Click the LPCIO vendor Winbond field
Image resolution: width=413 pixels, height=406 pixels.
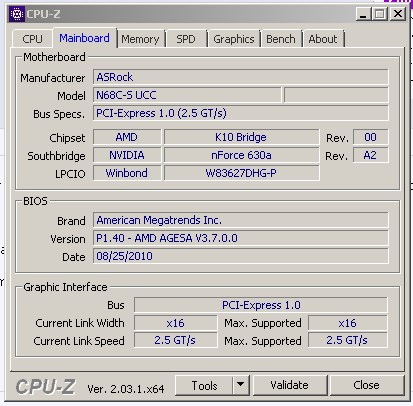coord(127,173)
